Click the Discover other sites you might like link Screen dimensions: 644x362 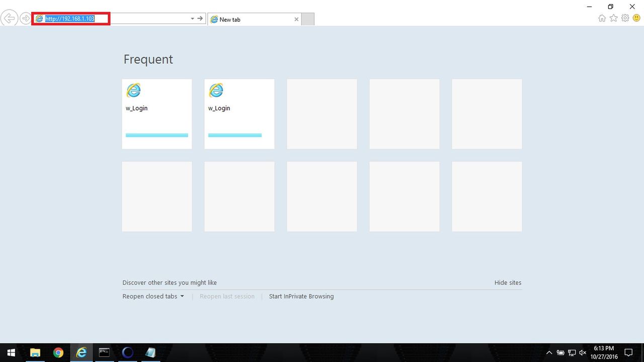(x=170, y=283)
